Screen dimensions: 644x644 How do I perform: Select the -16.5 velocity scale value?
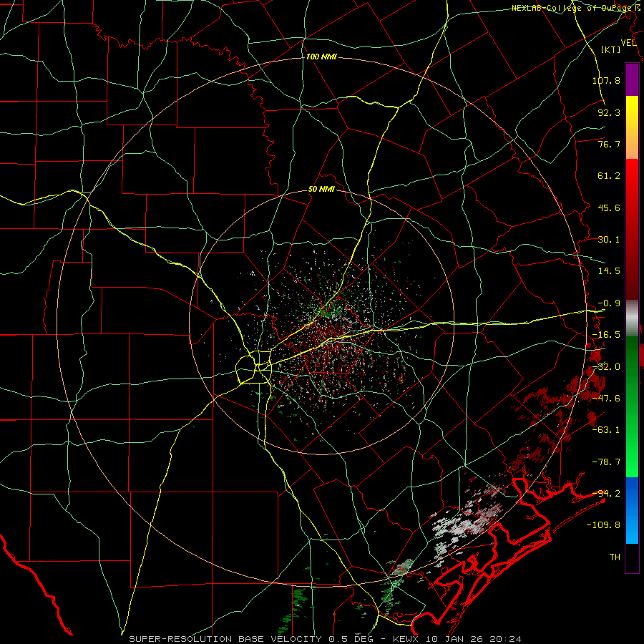pos(606,335)
